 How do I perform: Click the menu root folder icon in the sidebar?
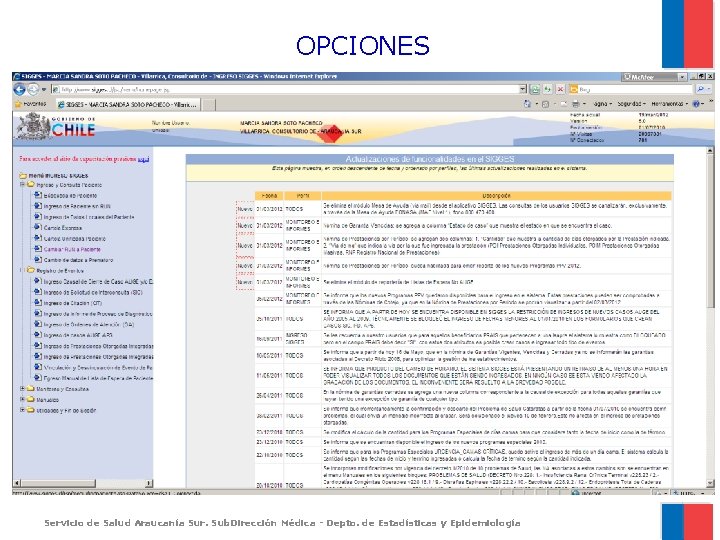[23, 175]
